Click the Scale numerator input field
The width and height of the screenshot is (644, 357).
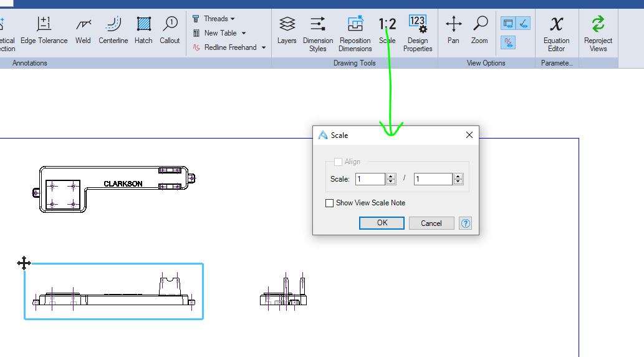click(370, 179)
